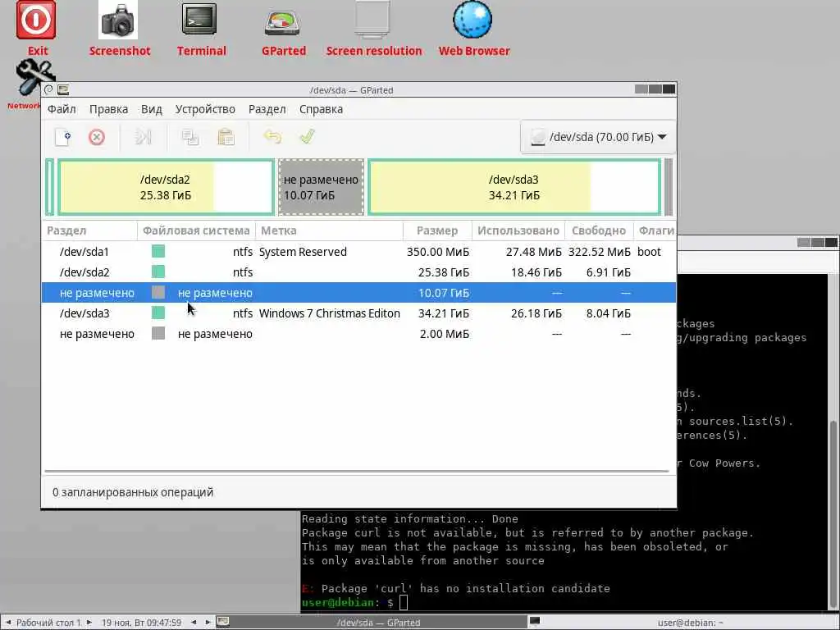Click the Использовано column header
The image size is (840, 630).
518,231
